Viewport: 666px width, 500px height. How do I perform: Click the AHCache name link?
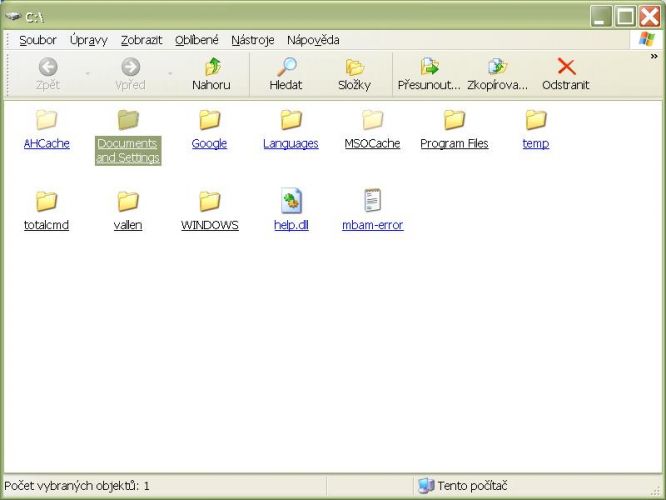(47, 144)
